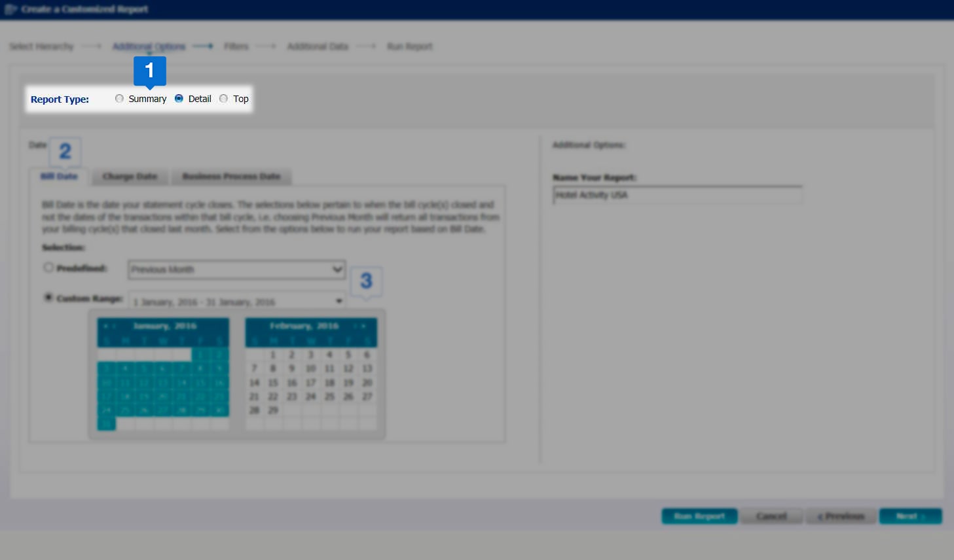The height and width of the screenshot is (560, 954).
Task: Click the step 2 callout marker
Action: click(x=65, y=152)
